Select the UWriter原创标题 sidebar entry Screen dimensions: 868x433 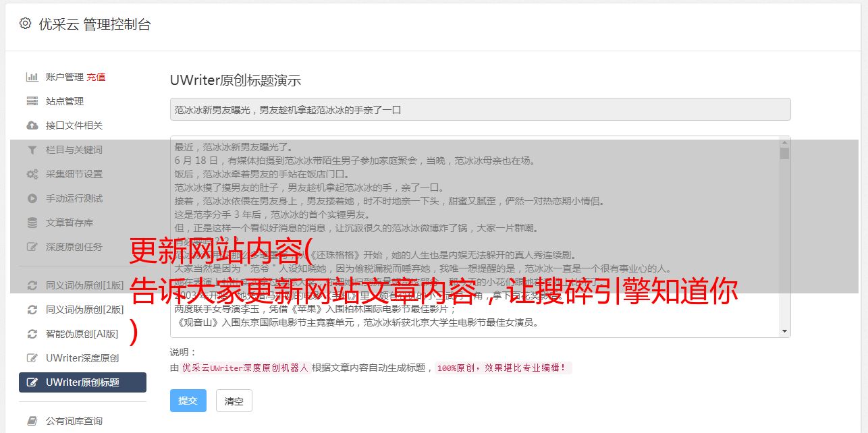82,382
